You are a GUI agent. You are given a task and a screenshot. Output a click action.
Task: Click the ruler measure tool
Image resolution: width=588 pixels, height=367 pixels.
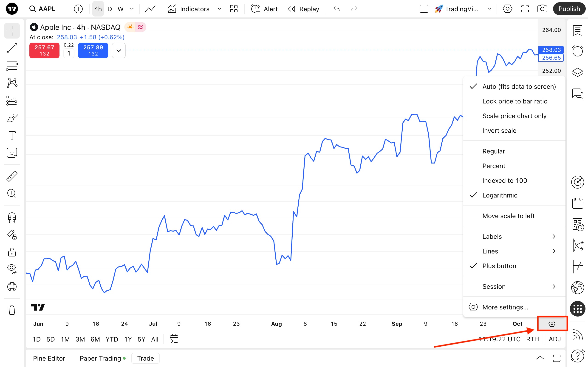pos(12,176)
